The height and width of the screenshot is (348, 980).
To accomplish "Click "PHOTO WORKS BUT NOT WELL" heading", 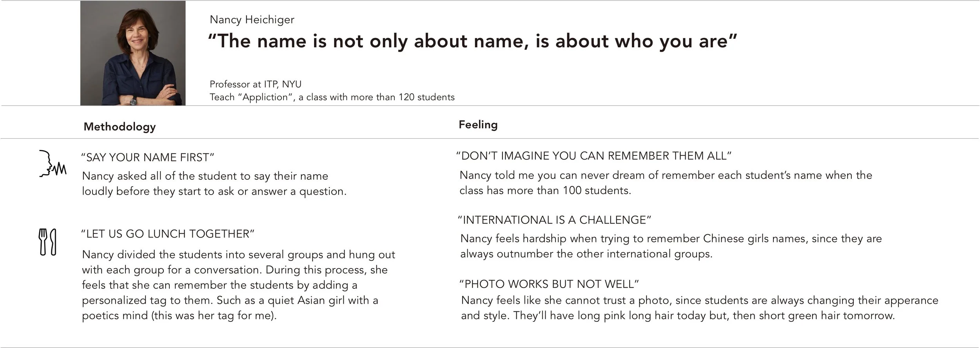I will pyautogui.click(x=549, y=284).
